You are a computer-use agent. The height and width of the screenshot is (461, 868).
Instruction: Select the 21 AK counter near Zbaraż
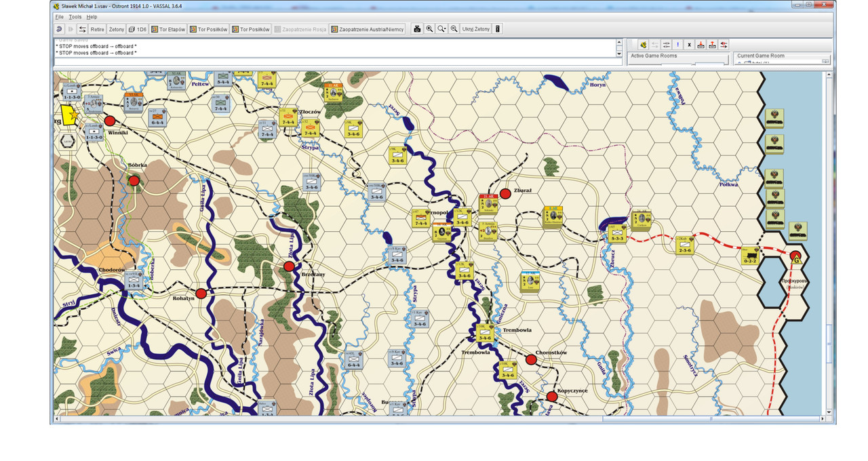488,205
